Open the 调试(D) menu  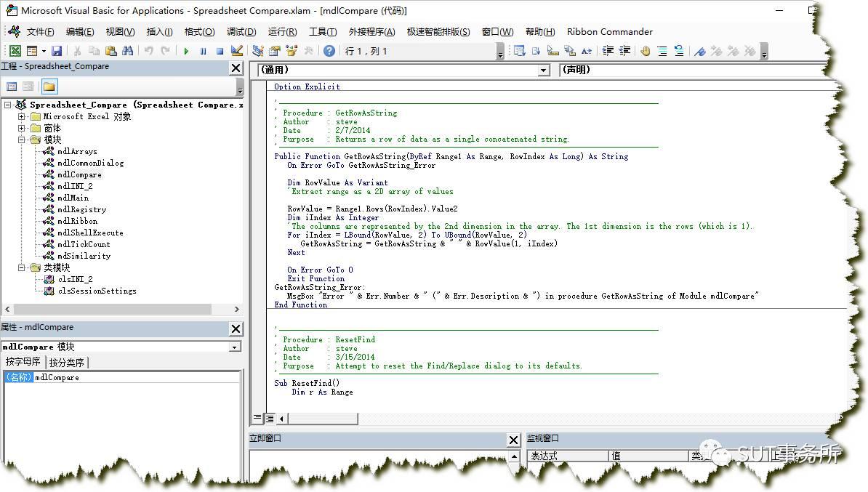241,31
